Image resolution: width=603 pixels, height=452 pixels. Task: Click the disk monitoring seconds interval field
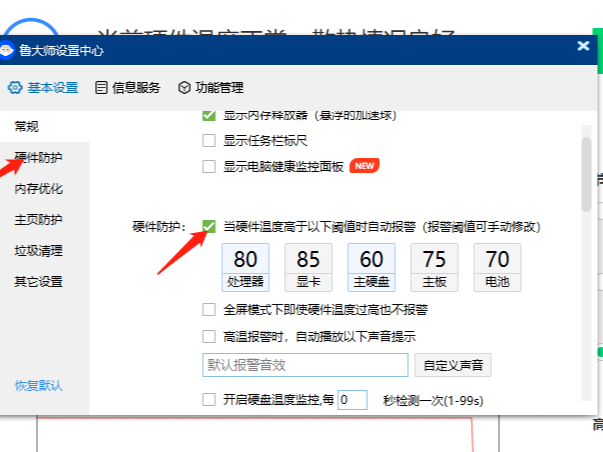(x=352, y=400)
